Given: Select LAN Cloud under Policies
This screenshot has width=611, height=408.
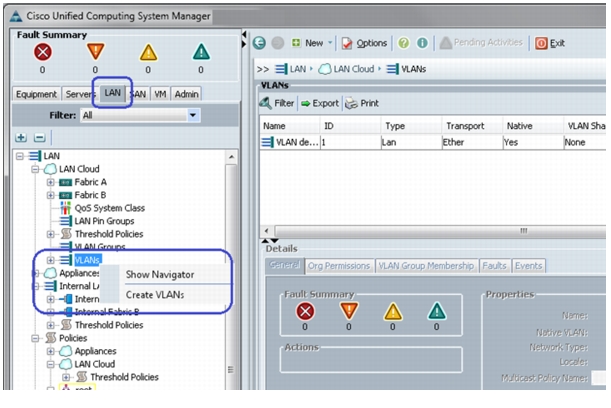Looking at the screenshot, I should click(x=95, y=364).
